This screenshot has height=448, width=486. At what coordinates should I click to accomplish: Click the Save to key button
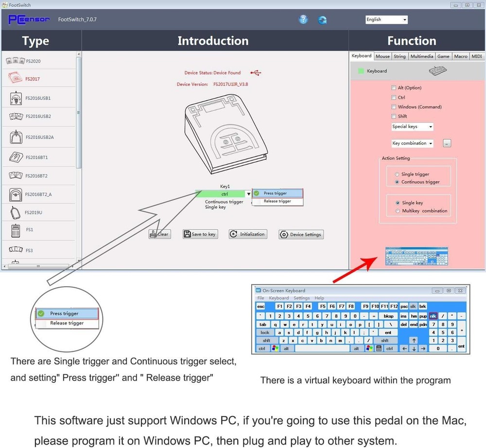[x=200, y=234]
